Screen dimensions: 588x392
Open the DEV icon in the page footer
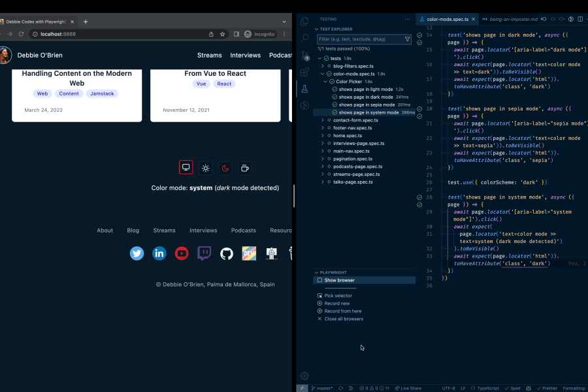point(249,253)
